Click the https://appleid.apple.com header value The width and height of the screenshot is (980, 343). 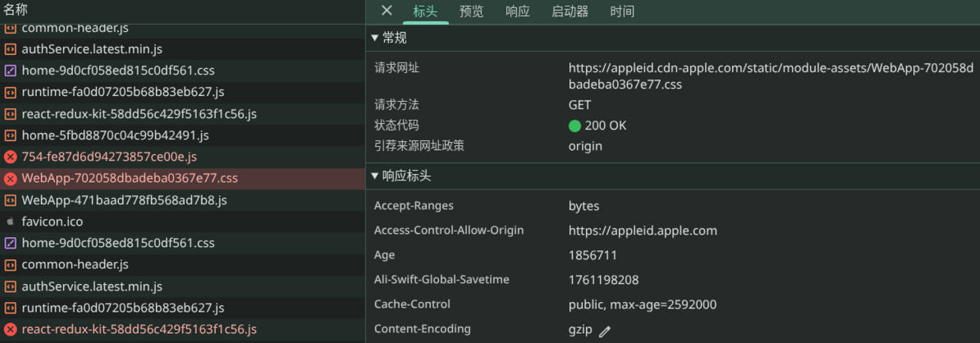[643, 231]
